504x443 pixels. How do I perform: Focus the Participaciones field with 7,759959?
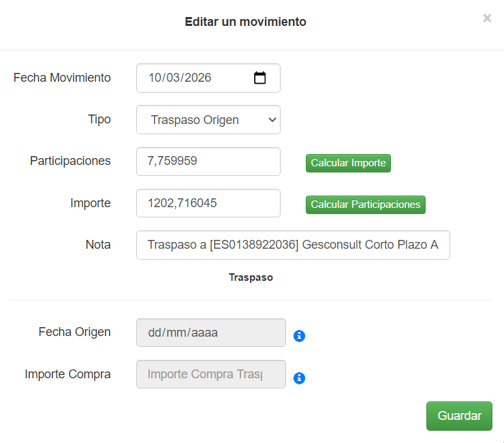pos(208,162)
